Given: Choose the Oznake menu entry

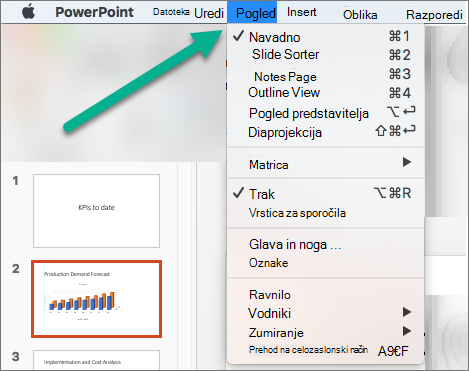Looking at the screenshot, I should pos(325,263).
